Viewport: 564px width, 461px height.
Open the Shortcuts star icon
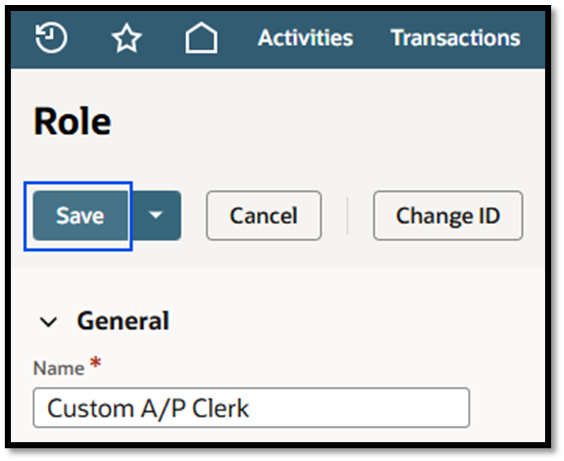(127, 38)
